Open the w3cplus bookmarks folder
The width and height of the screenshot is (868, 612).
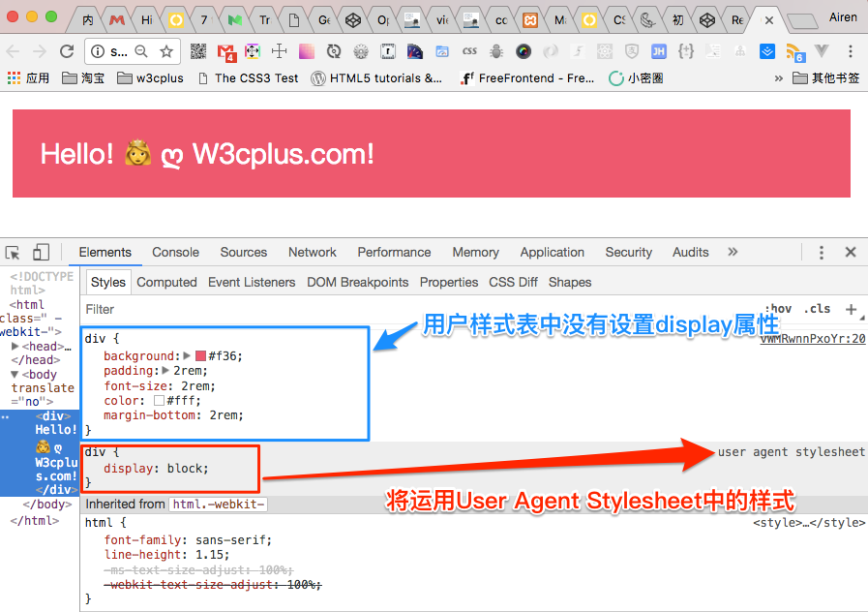pyautogui.click(x=151, y=78)
